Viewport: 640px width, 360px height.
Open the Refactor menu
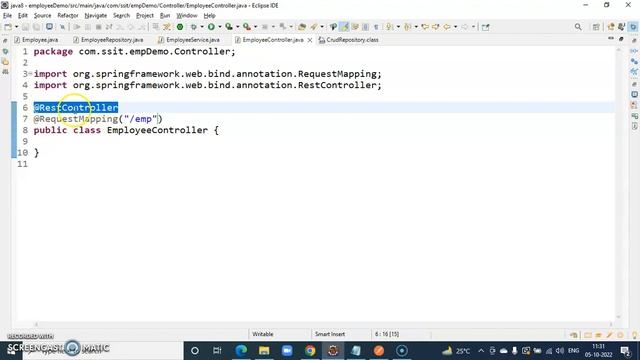point(68,16)
